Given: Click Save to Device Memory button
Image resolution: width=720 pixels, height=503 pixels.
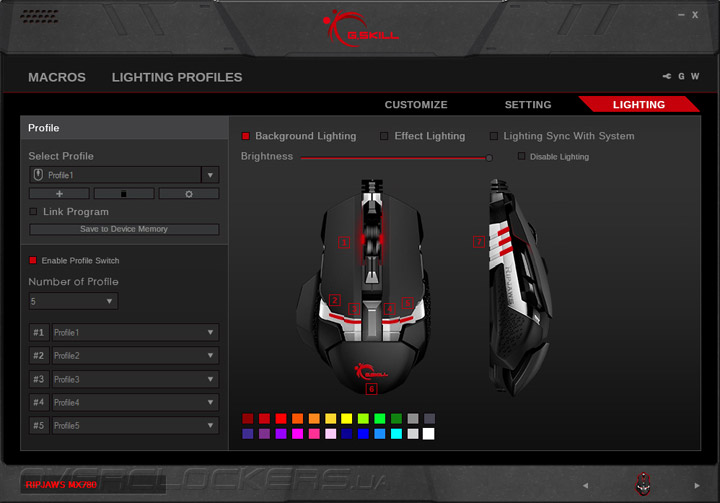Looking at the screenshot, I should coord(124,229).
